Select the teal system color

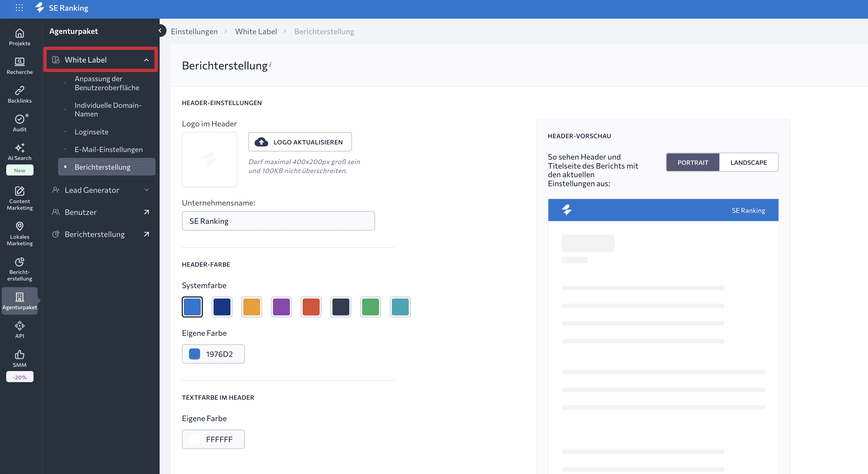point(400,307)
